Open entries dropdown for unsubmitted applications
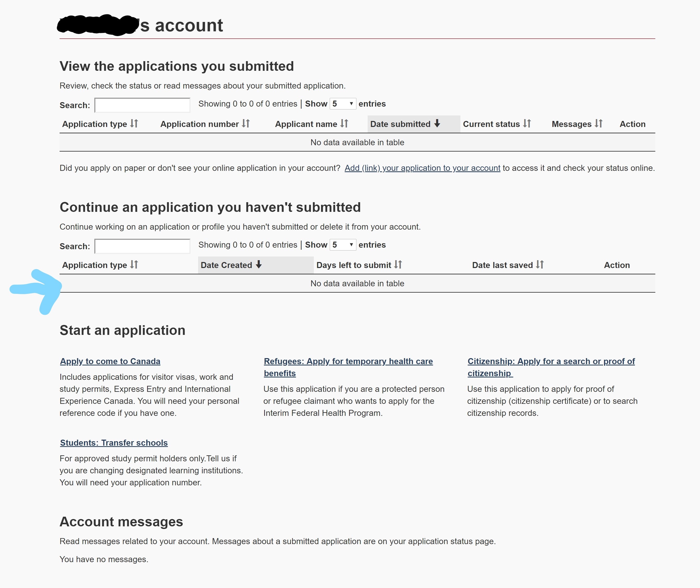 (x=343, y=245)
